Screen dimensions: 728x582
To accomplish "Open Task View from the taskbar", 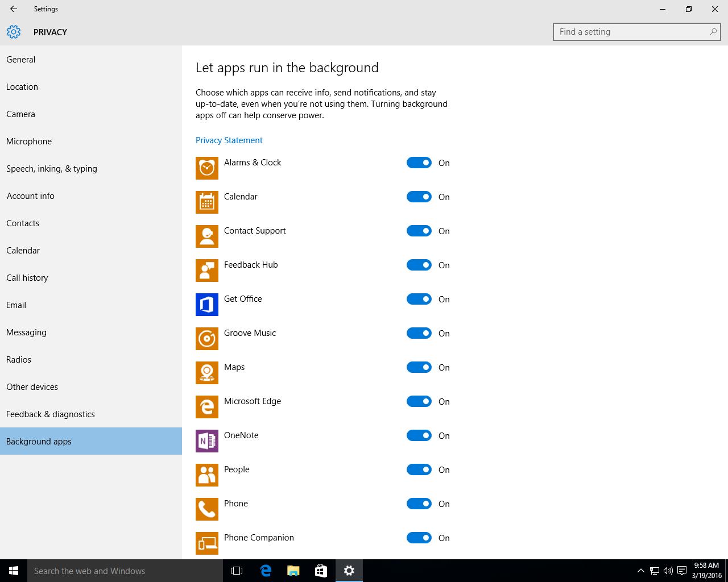I will (237, 571).
